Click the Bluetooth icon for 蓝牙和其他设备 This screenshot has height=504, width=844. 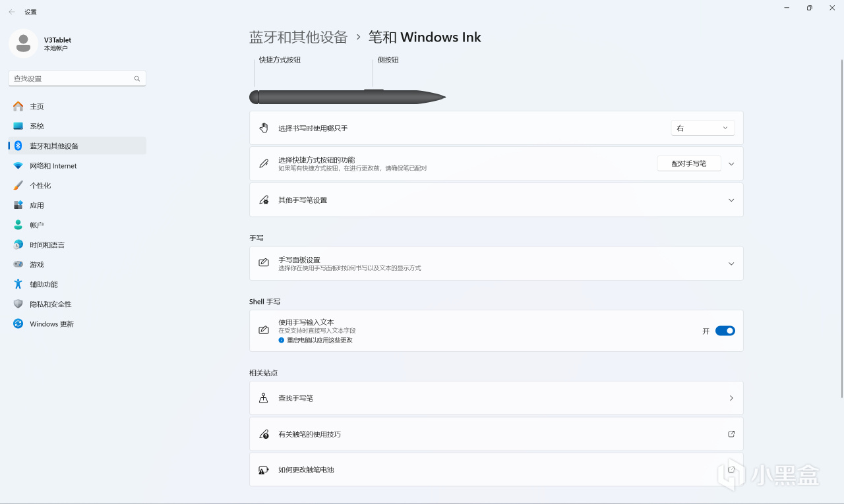click(x=18, y=146)
